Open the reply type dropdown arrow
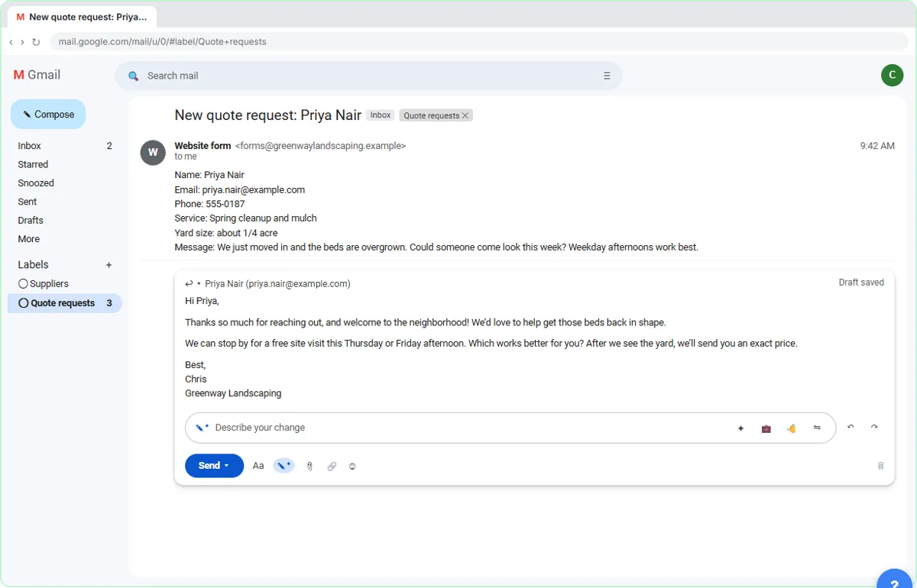The image size is (917, 588). [x=199, y=283]
